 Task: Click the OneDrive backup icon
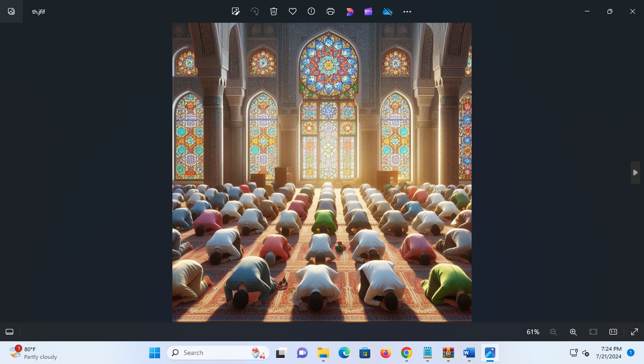[x=387, y=11]
